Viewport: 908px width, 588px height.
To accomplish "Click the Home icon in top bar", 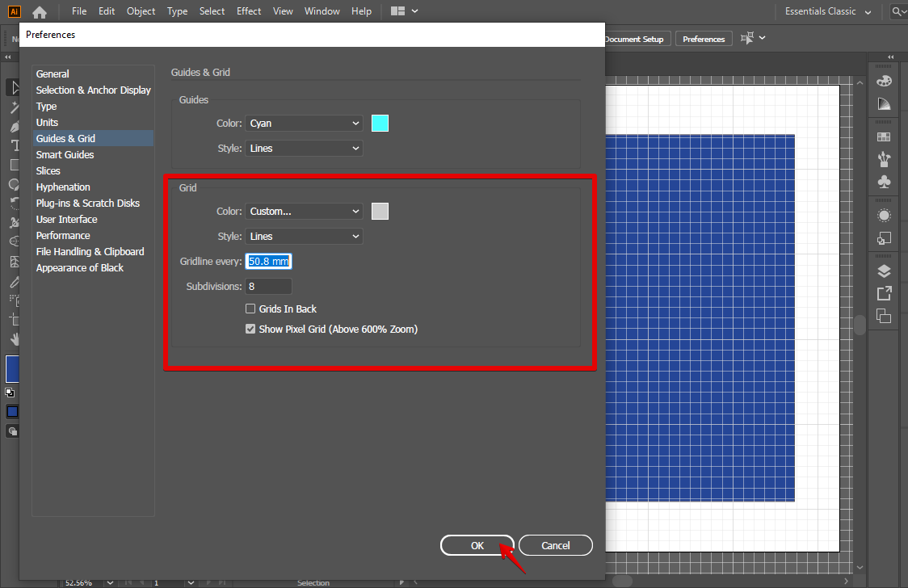I will [x=39, y=11].
